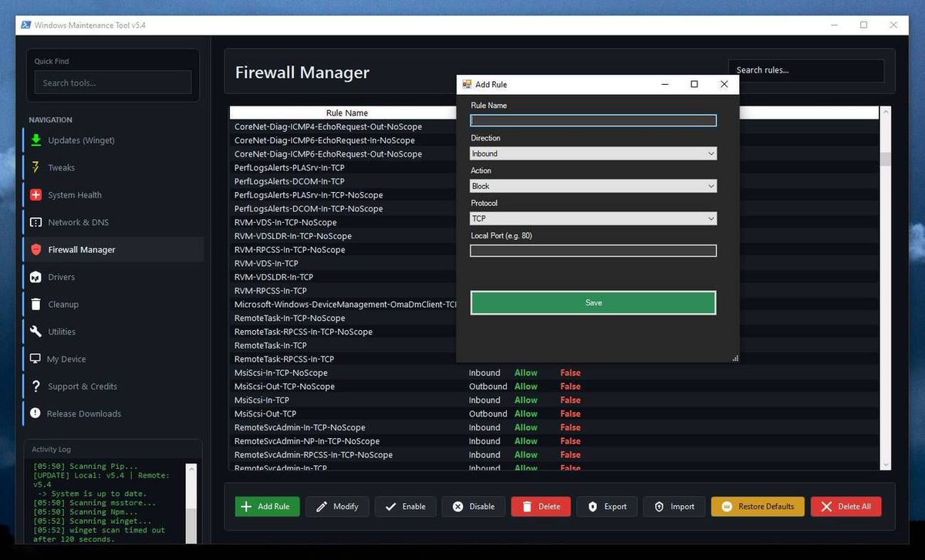Click the circled X icon on Disable

[x=457, y=506]
